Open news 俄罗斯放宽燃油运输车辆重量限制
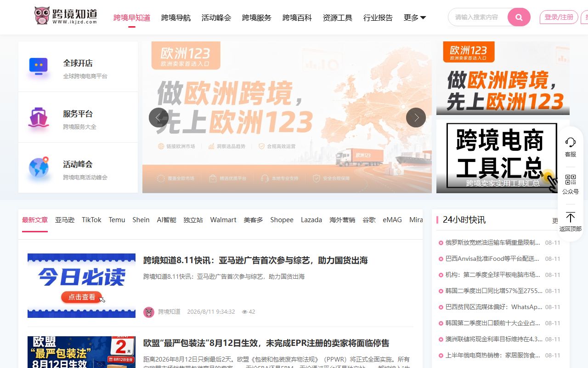This screenshot has height=368, width=588. pos(493,242)
